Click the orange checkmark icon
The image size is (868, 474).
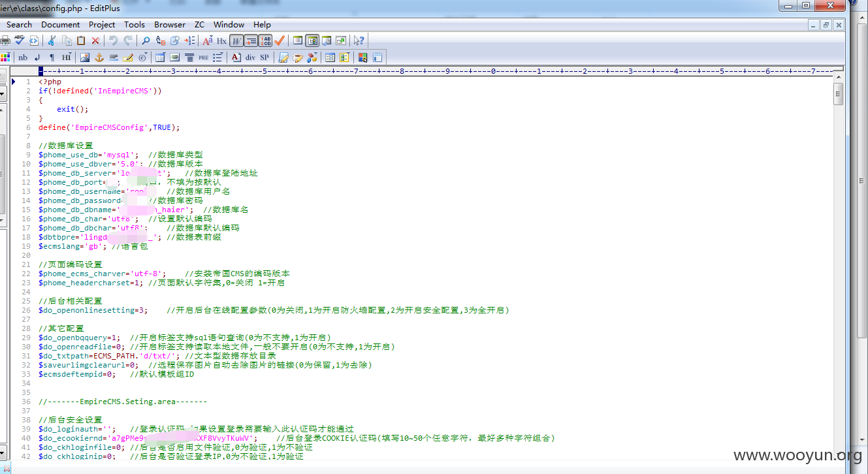[x=280, y=40]
